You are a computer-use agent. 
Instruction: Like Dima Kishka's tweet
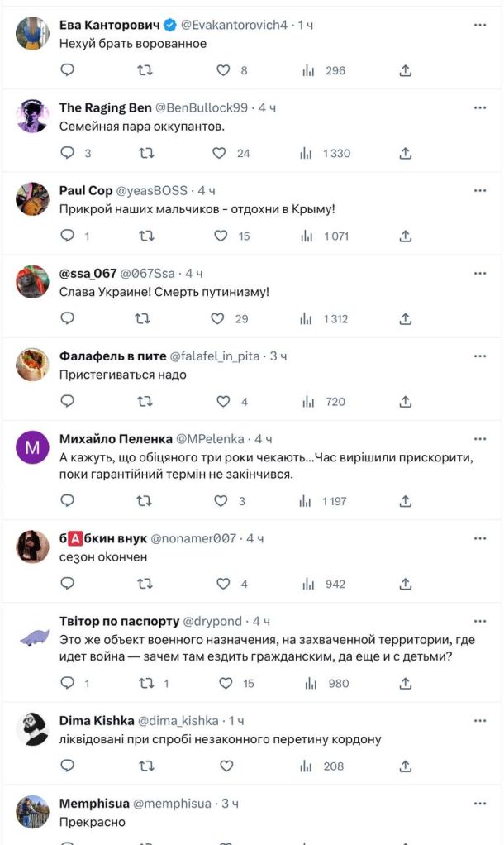(x=226, y=766)
